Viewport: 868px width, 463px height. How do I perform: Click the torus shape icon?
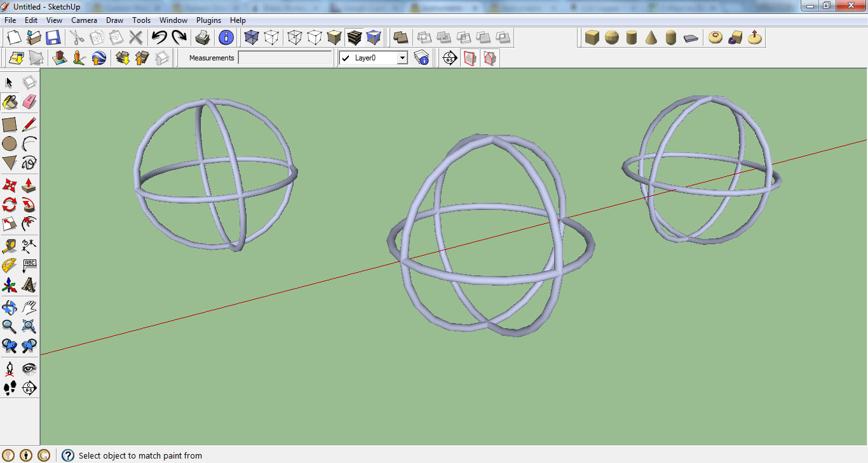pyautogui.click(x=715, y=38)
